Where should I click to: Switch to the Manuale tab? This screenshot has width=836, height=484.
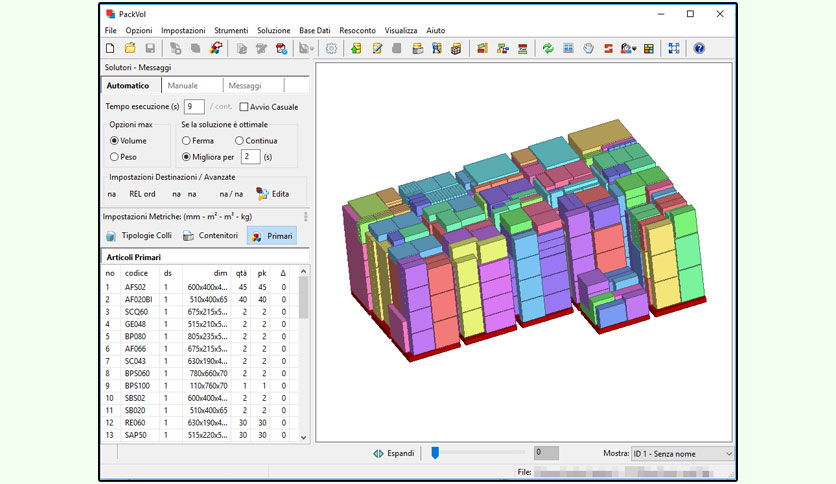click(183, 85)
